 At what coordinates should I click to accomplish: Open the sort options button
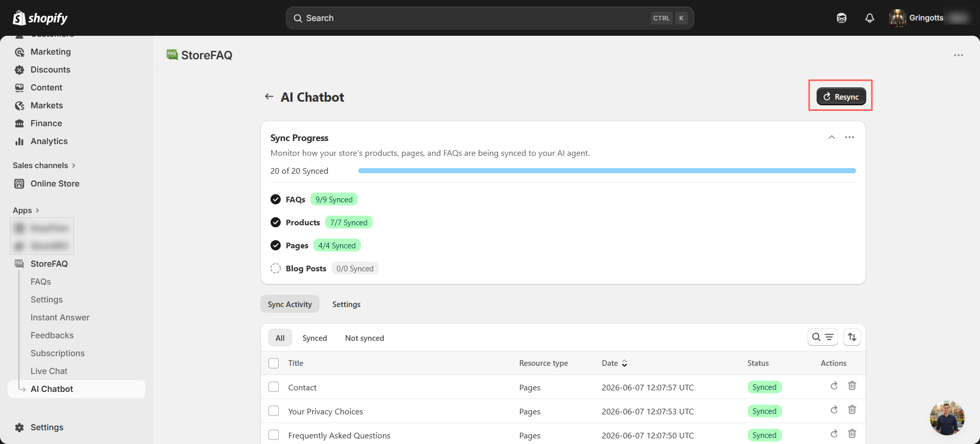click(852, 337)
